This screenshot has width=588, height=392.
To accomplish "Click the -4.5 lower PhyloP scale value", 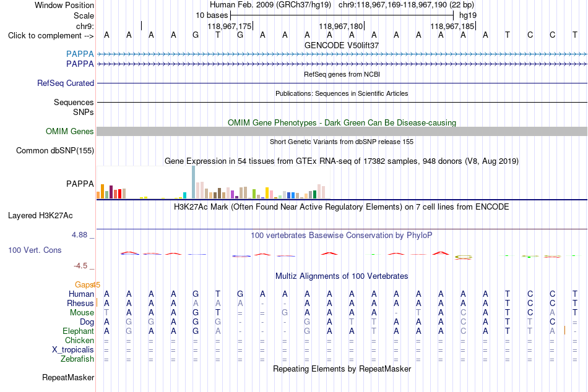I will tap(80, 266).
